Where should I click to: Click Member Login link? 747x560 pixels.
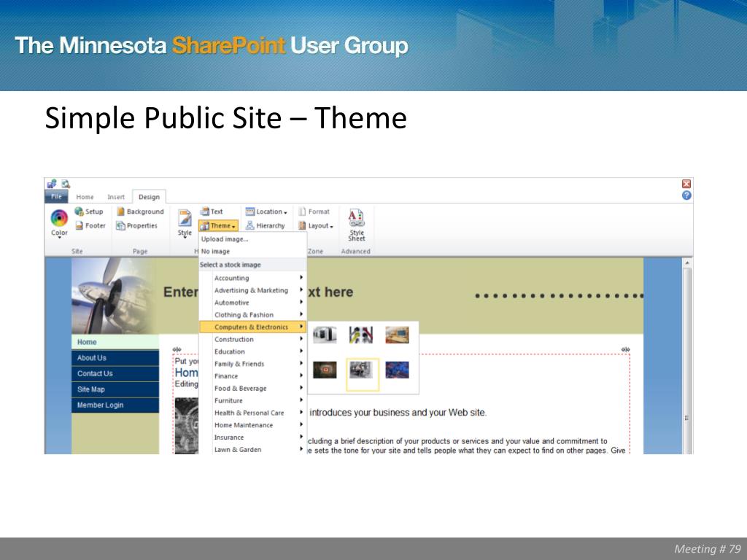115,405
